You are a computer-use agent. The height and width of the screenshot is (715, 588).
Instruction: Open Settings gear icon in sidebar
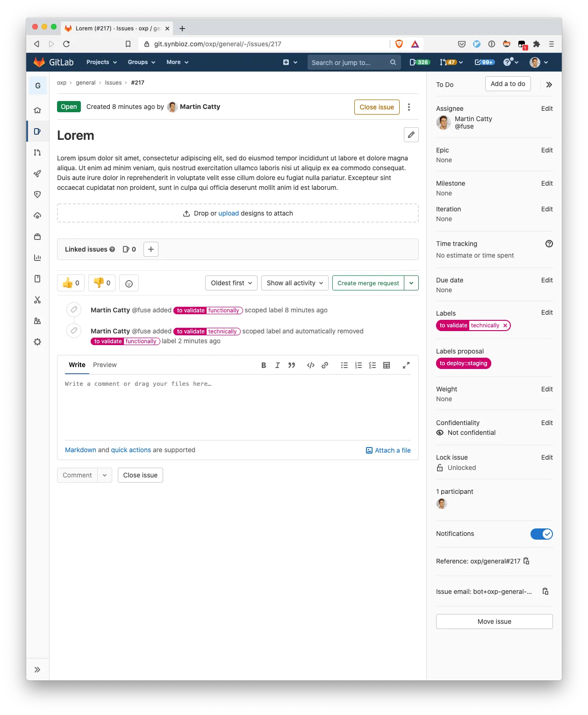tap(37, 342)
